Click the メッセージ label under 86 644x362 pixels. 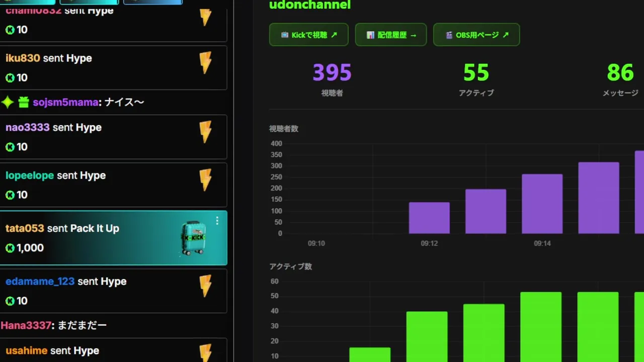coord(620,93)
